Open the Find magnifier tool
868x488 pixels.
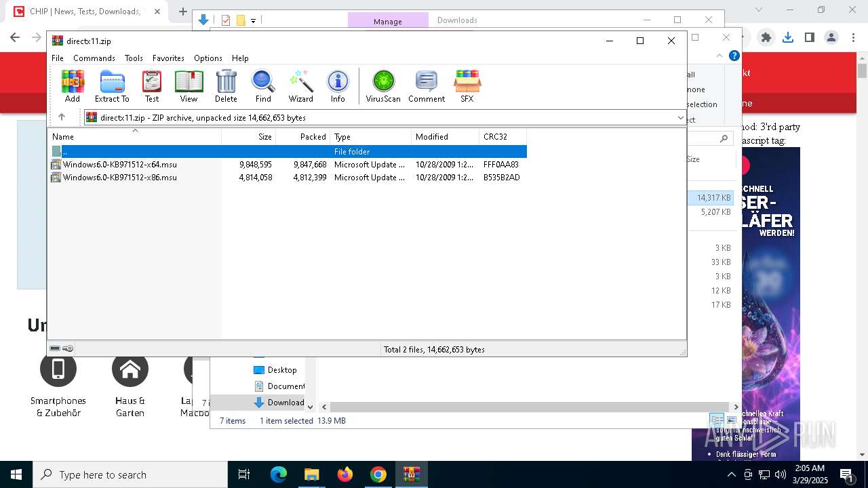(x=263, y=86)
